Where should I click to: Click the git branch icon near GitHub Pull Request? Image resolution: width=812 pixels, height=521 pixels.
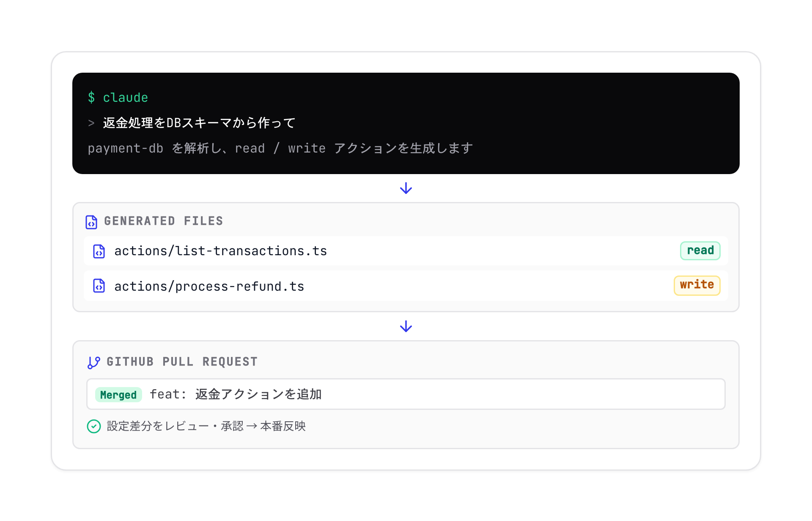93,362
